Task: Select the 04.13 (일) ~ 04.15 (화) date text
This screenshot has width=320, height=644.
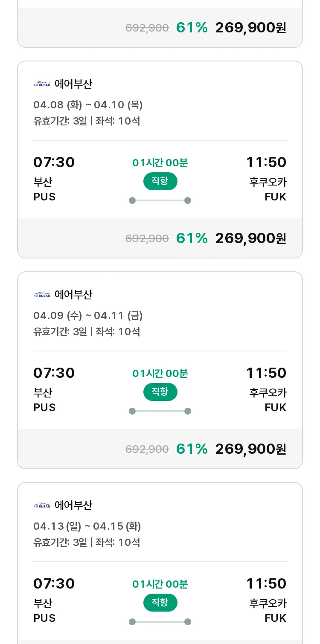Action: [87, 526]
